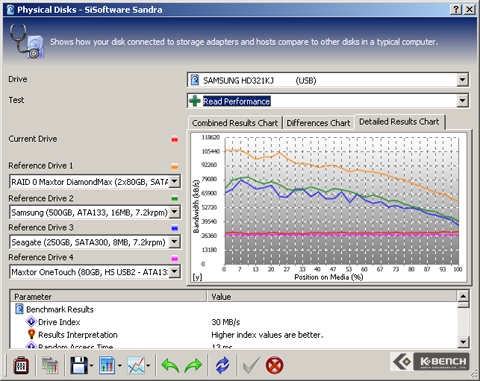The image size is (480, 381).
Task: Click the green Reference Drive 2 swatch
Action: [x=175, y=199]
